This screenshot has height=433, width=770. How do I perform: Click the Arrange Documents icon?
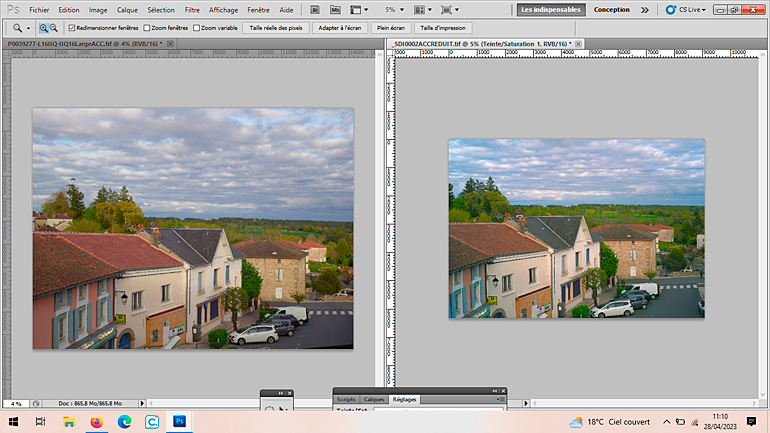point(419,10)
